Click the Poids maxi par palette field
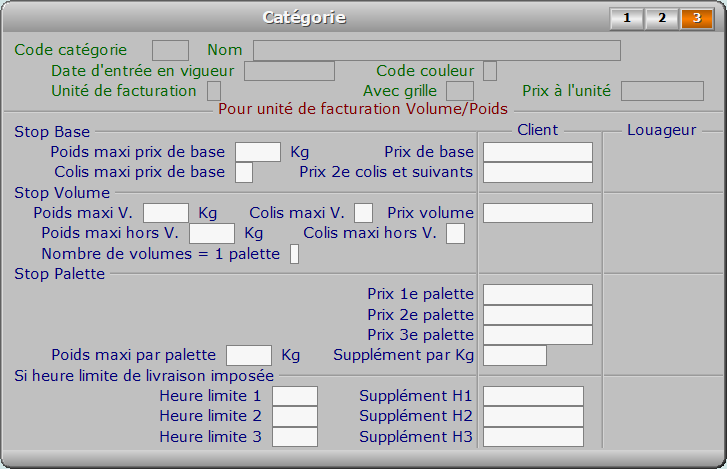The image size is (727, 469). coord(249,355)
